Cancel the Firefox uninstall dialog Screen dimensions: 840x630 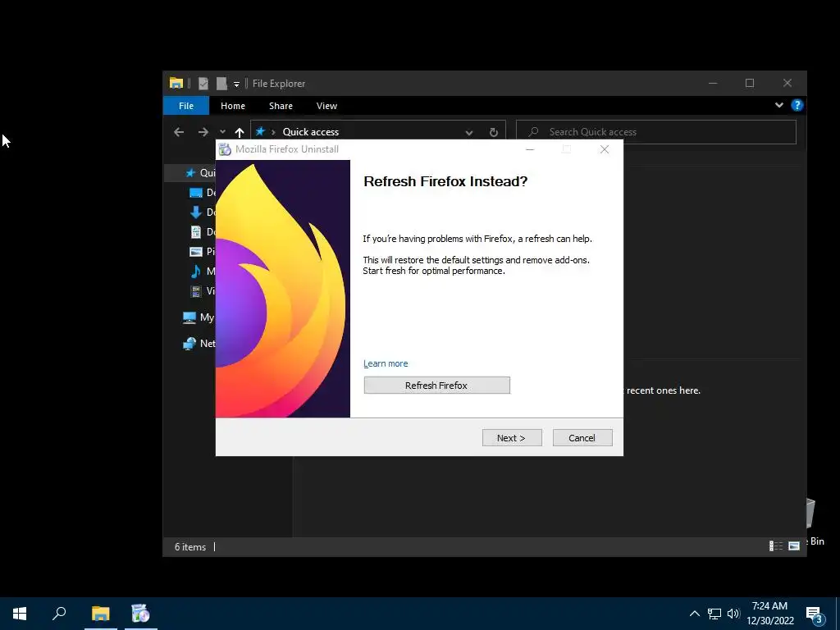coord(582,438)
